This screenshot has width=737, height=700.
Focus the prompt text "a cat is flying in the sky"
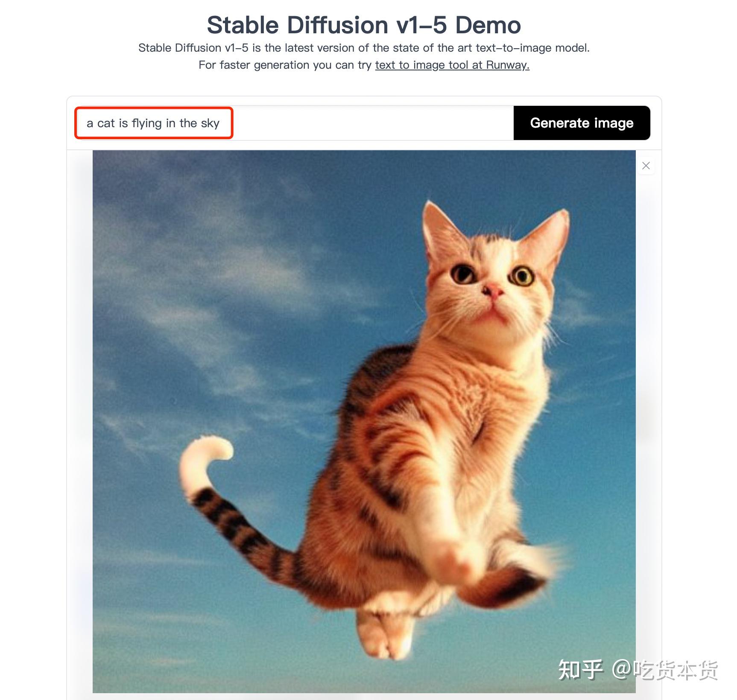pos(153,123)
